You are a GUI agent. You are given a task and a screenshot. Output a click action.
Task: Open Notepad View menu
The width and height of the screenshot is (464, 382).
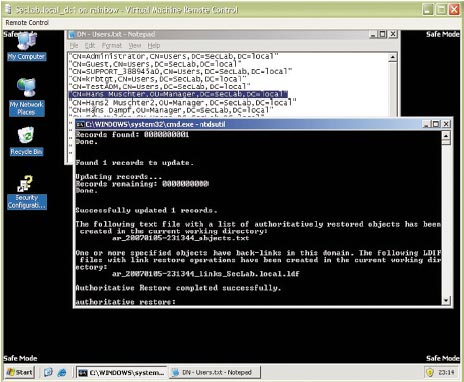(x=135, y=45)
